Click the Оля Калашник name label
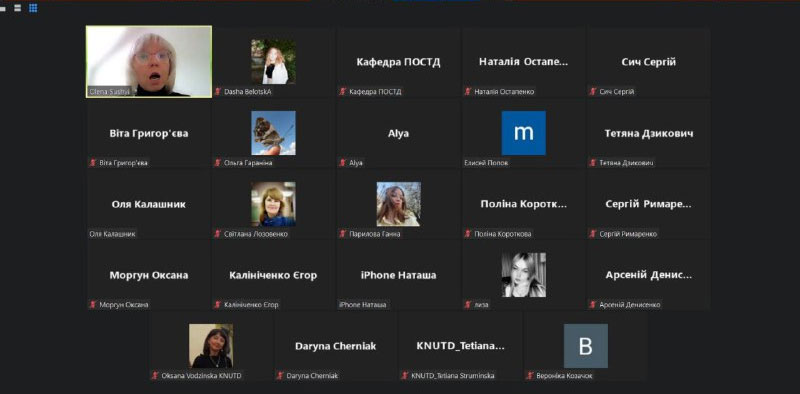The height and width of the screenshot is (394, 800). tap(112, 234)
